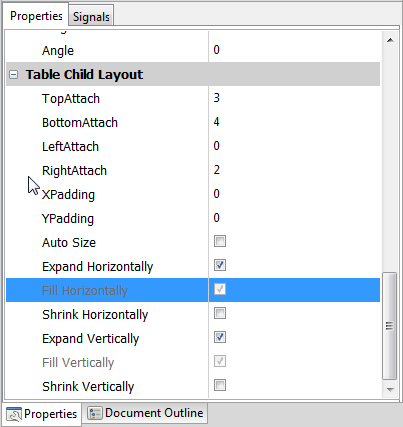
Task: Click the scrollbar down arrow
Action: pos(390,389)
